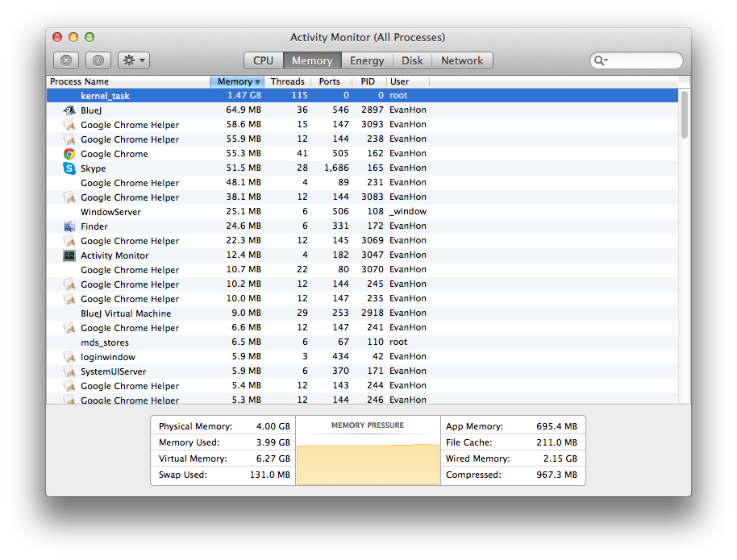Click the Memory Pressure graph
The width and height of the screenshot is (737, 560).
pos(368,463)
